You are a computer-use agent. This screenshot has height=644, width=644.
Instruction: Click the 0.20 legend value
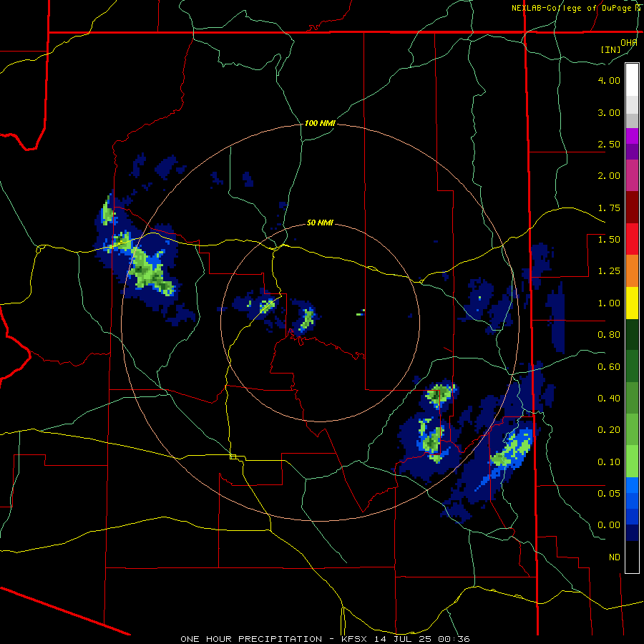click(x=609, y=430)
